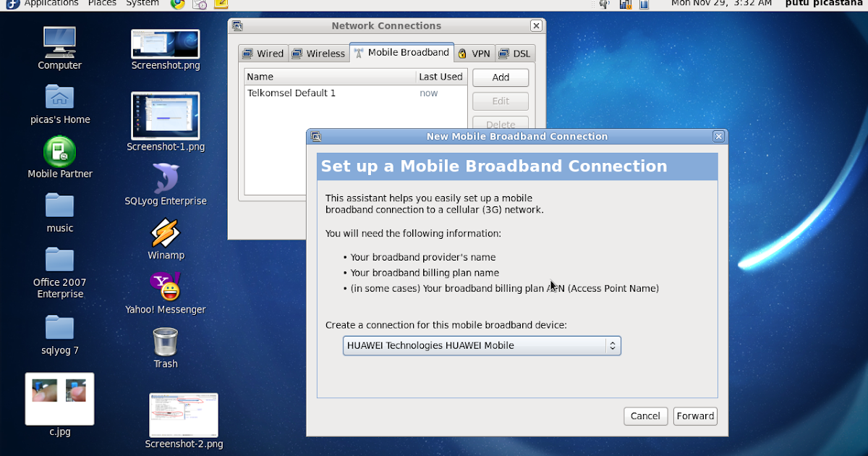Open the email client icon in the panel
The image size is (868, 456).
(x=199, y=4)
